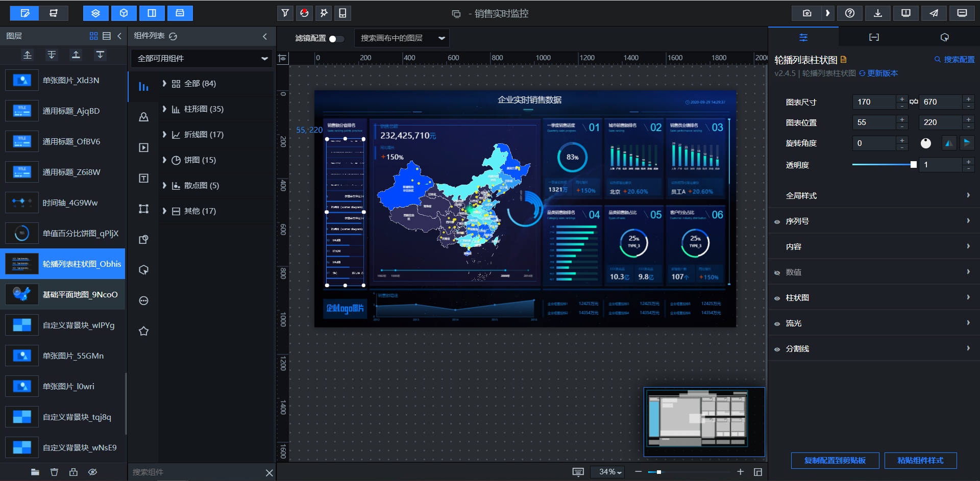The height and width of the screenshot is (481, 980).
Task: Click the help question mark icon
Action: [x=850, y=13]
